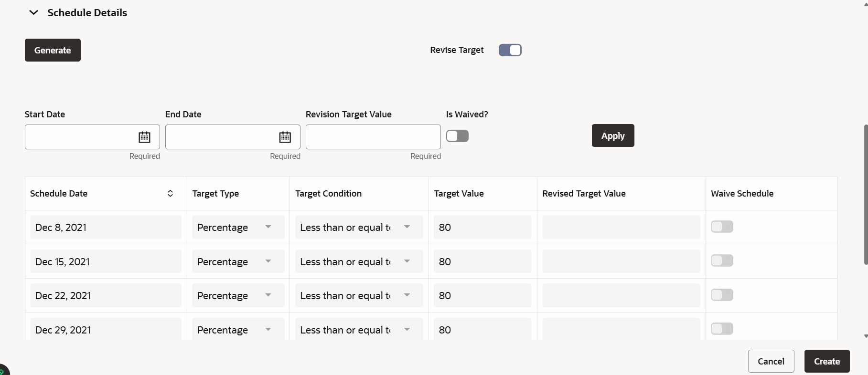
Task: Expand Target Type dropdown for Dec 22 row
Action: [x=268, y=295]
